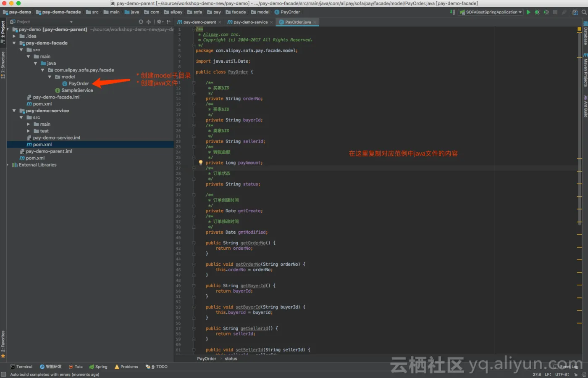Image resolution: width=588 pixels, height=378 pixels.
Task: Open Project panel settings gear
Action: 160,22
